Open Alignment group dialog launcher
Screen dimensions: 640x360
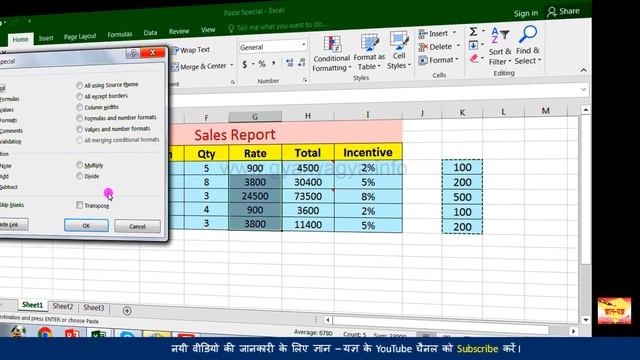point(233,82)
